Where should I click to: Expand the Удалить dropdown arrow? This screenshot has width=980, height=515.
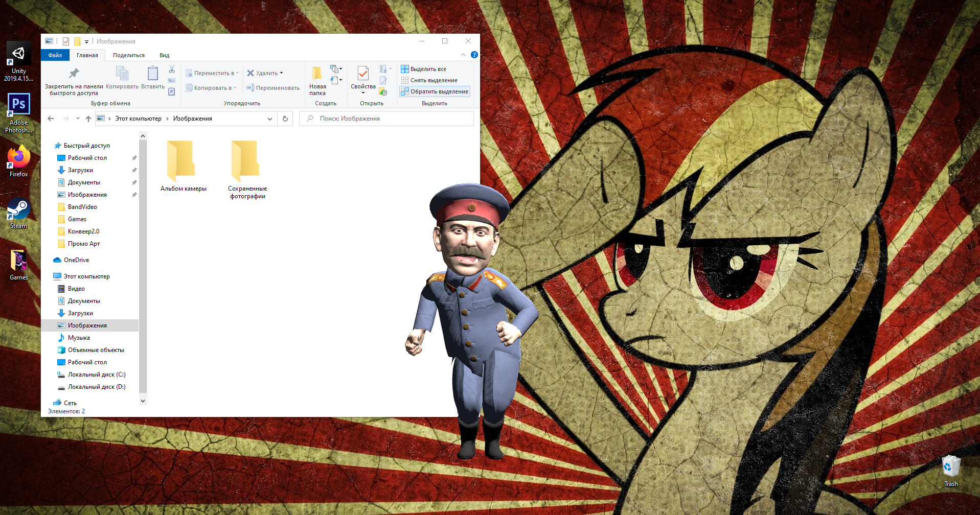coord(280,73)
